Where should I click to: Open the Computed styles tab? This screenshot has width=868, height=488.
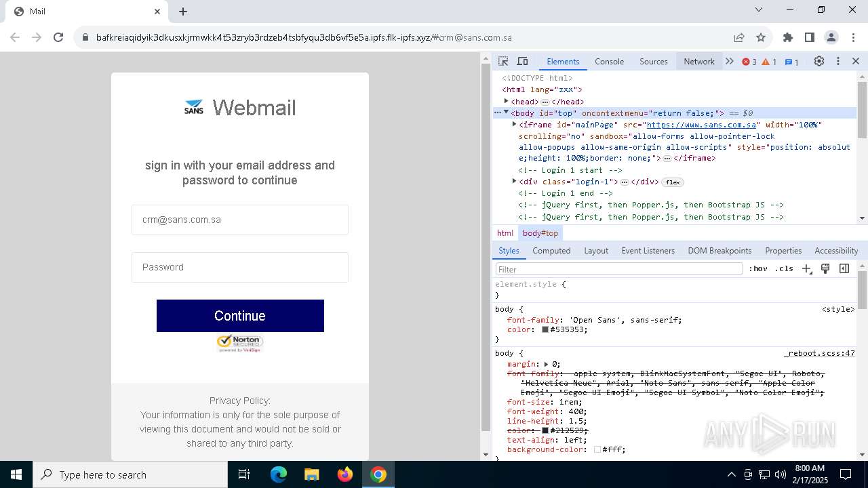pos(551,250)
